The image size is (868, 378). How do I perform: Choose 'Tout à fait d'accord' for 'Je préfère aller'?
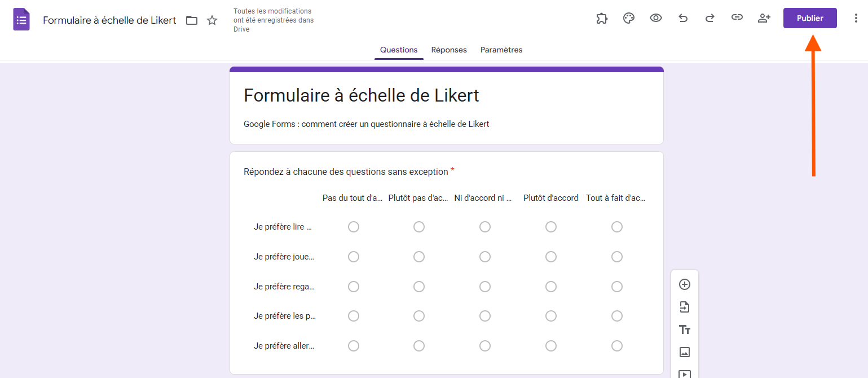pos(617,346)
